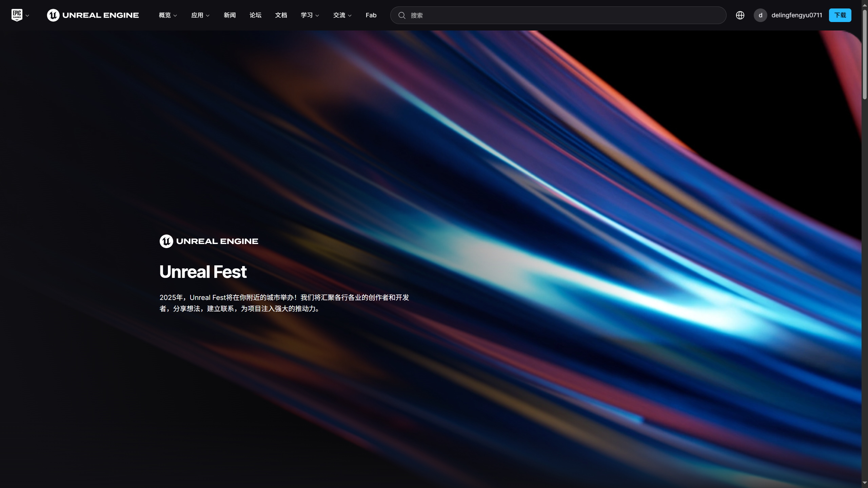Click the magnifier search icon
This screenshot has height=488, width=868.
click(402, 15)
